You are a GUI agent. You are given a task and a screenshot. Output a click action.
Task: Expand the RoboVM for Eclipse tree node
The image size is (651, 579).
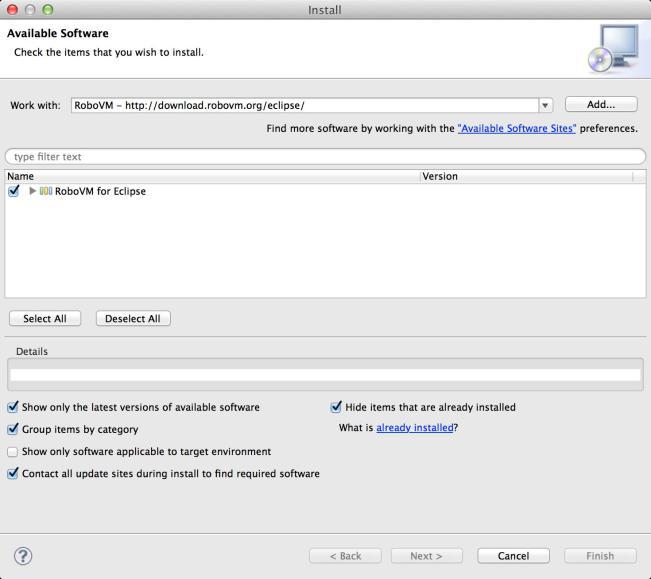[32, 191]
